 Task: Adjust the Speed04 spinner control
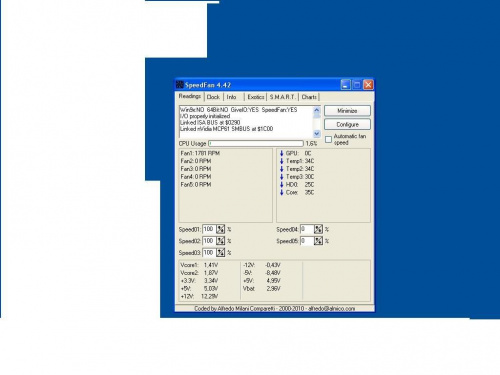point(318,229)
